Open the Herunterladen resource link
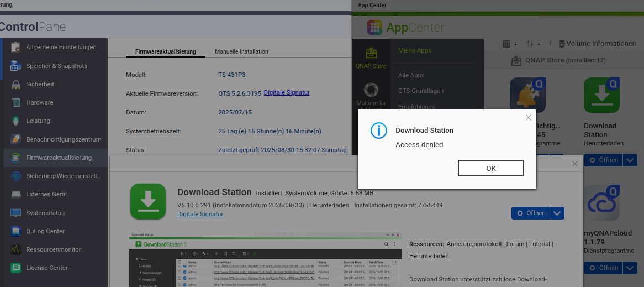Screen dimensions: 644x287 [x=429, y=256]
